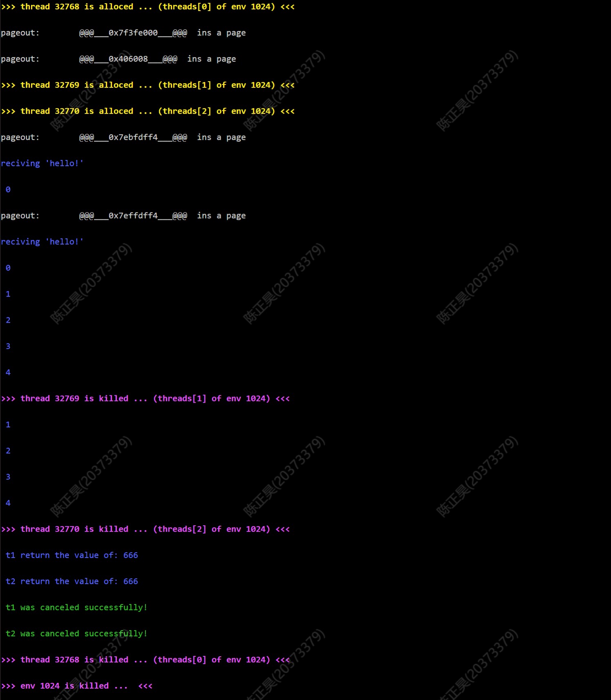The image size is (611, 700).
Task: Click the second "reciving 'hello!'" line
Action: pos(42,242)
